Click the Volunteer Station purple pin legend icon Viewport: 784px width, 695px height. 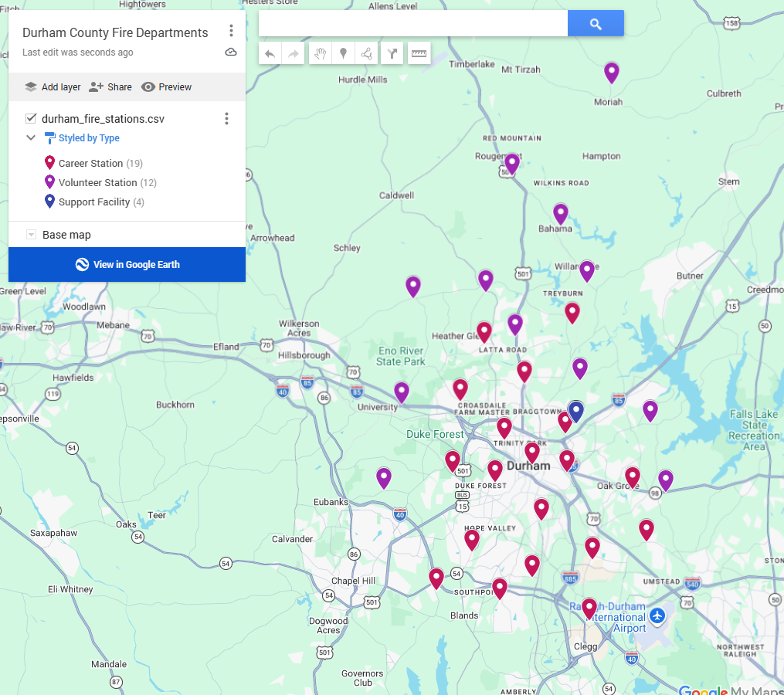click(49, 181)
